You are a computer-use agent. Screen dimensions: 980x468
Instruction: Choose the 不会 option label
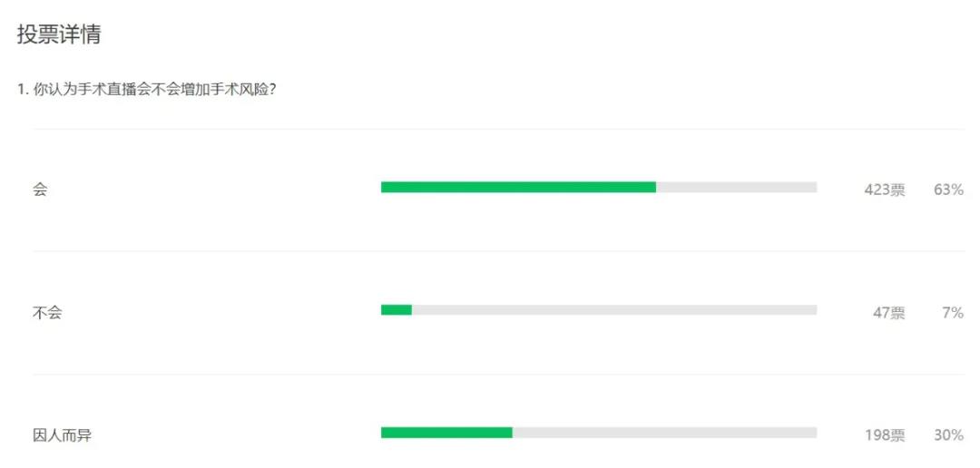tap(47, 312)
